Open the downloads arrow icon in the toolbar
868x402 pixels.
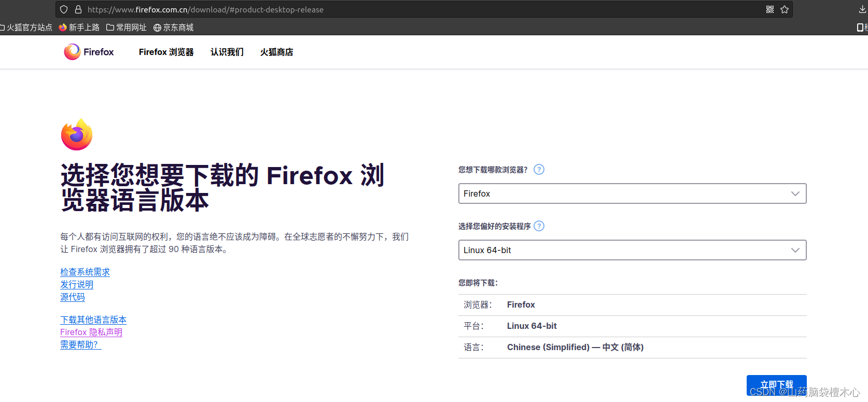(862, 9)
